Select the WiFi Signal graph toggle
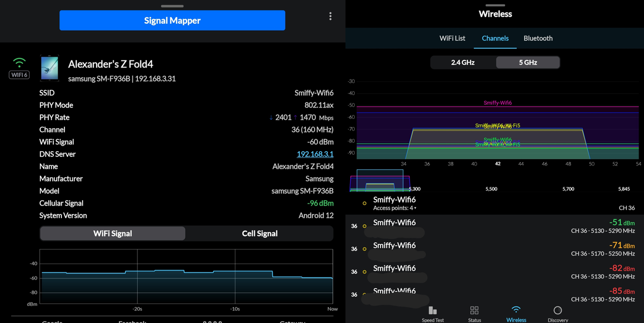The width and height of the screenshot is (644, 323). pyautogui.click(x=113, y=233)
